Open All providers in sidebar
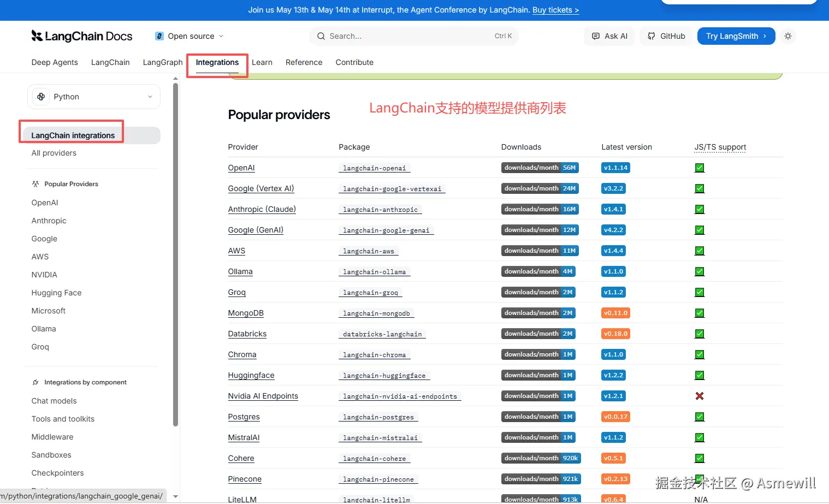The width and height of the screenshot is (829, 504). (54, 153)
